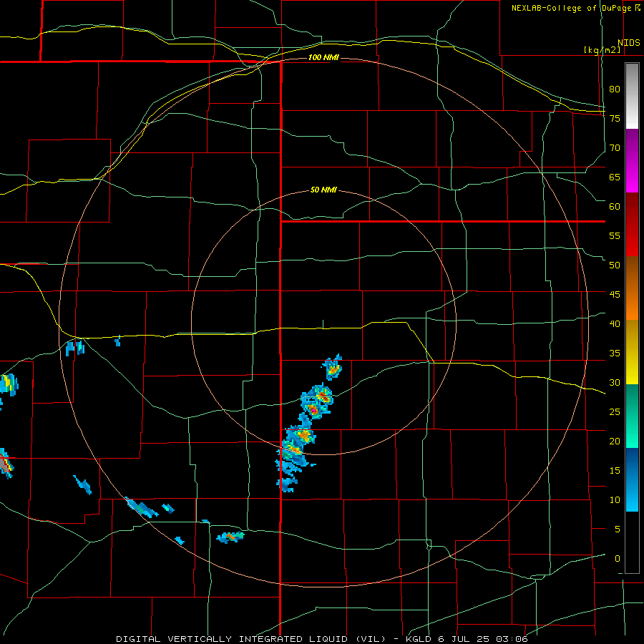Click the 20 value on the VIL scale
Image resolution: width=644 pixels, height=644 pixels.
click(x=615, y=441)
